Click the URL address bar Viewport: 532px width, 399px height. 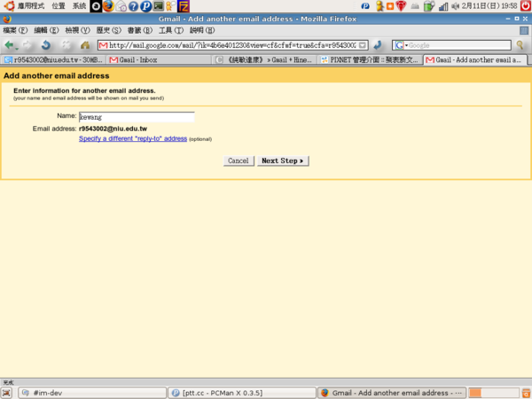(232, 45)
